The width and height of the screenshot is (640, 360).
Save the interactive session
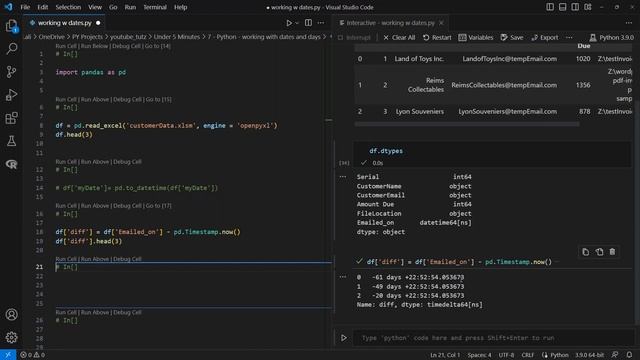[x=512, y=38]
